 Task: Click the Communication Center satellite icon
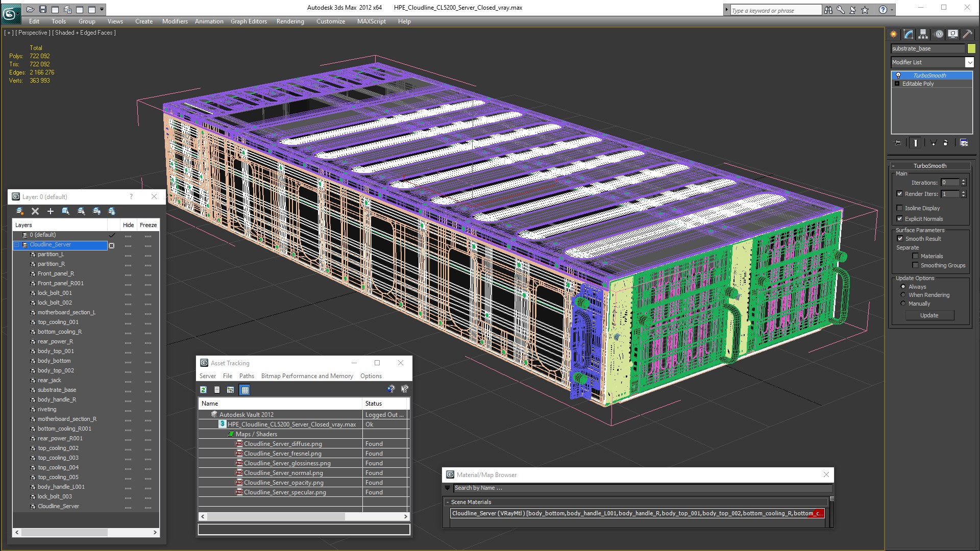852,10
